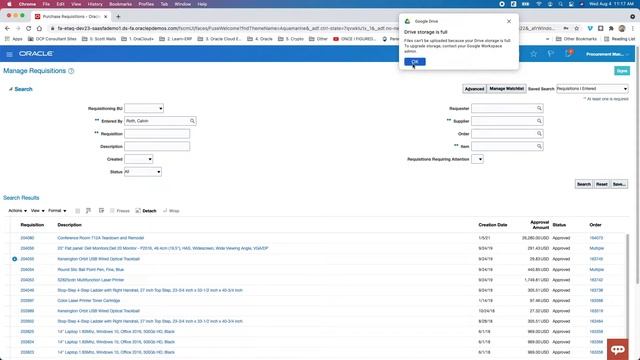The width and height of the screenshot is (640, 360).
Task: Select the Color Laser Printer Toner Cartridge row
Action: coord(318,300)
